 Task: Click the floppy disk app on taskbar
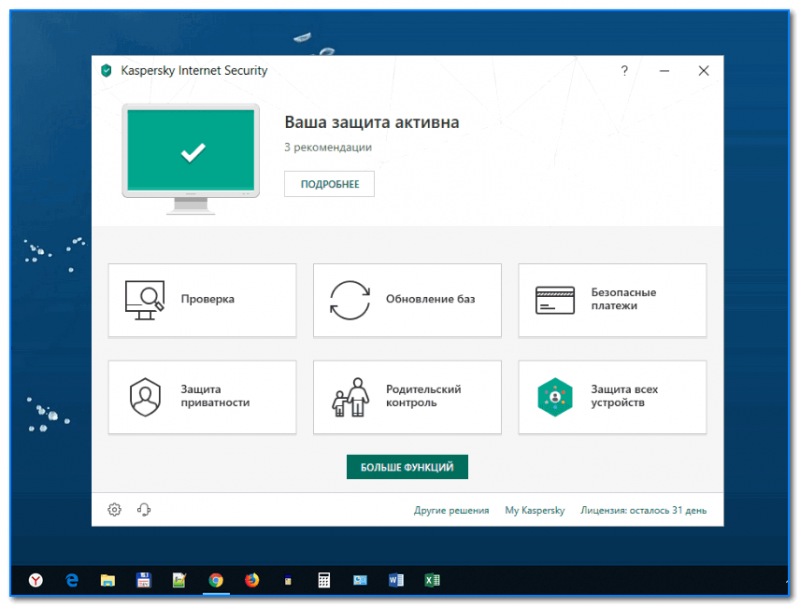coord(144,580)
